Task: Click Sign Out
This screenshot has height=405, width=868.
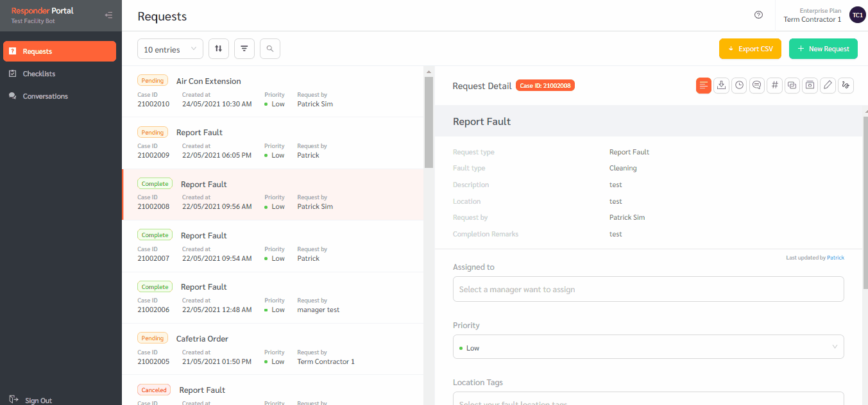Action: coord(38,401)
